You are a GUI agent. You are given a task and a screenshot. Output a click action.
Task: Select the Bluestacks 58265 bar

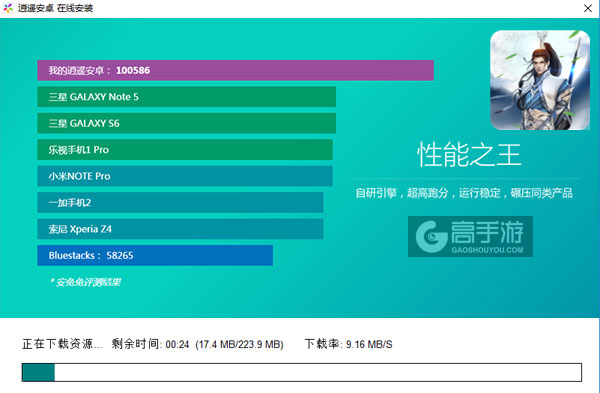(x=155, y=255)
